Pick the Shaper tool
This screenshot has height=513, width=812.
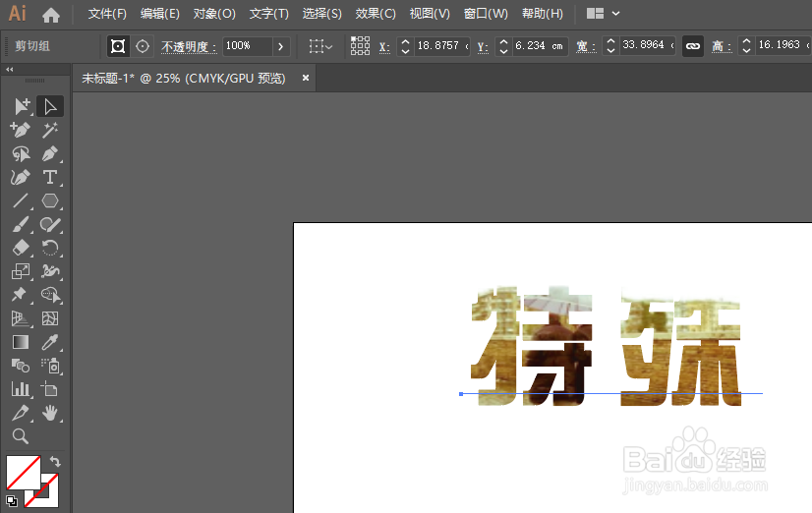50,225
